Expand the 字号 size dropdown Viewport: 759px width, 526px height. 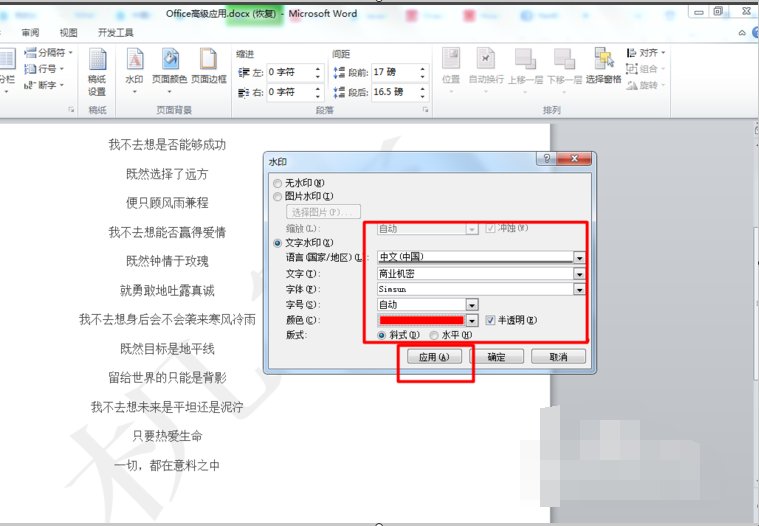pos(471,305)
